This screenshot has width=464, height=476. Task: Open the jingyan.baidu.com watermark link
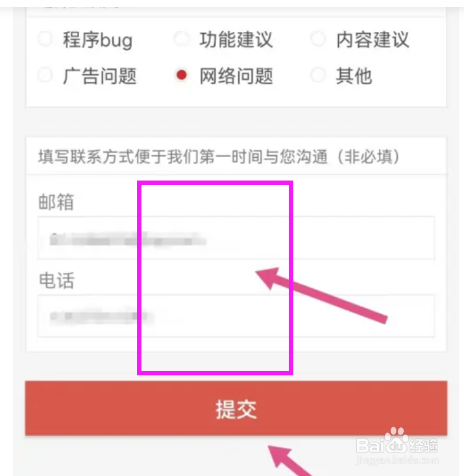click(x=397, y=460)
